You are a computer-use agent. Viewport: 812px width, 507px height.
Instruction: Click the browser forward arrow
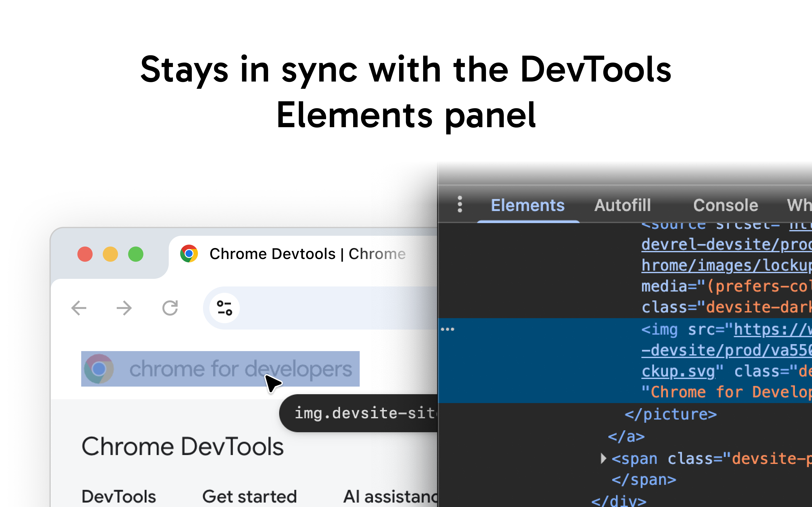pyautogui.click(x=124, y=308)
